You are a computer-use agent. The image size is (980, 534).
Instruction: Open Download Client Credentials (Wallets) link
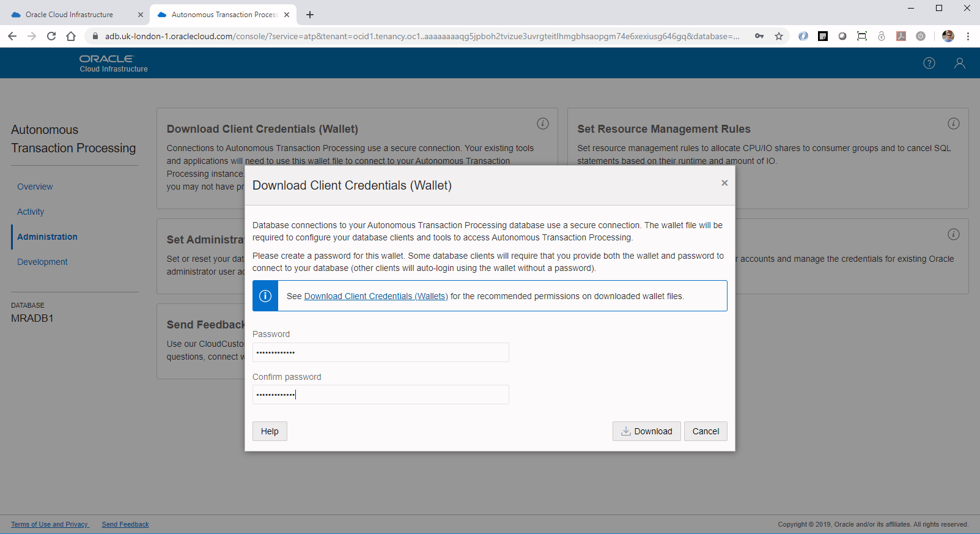coord(376,296)
